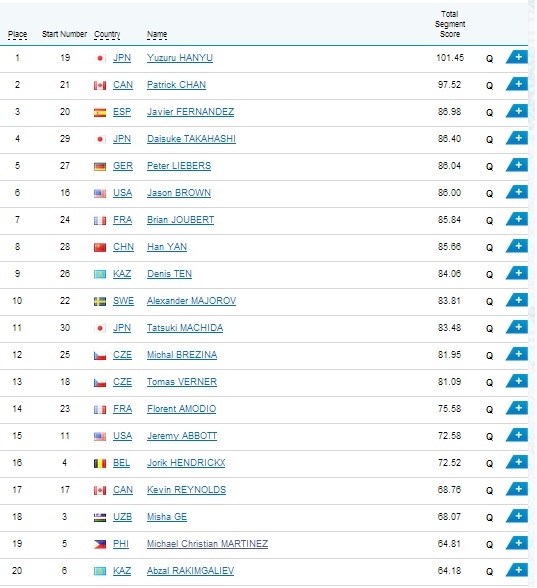Expand the plus button on Patrick CHAN's row

[517, 84]
